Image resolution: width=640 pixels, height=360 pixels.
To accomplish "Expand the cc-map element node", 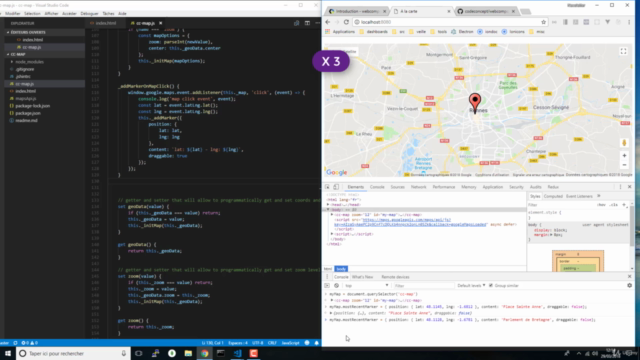I will [x=332, y=215].
